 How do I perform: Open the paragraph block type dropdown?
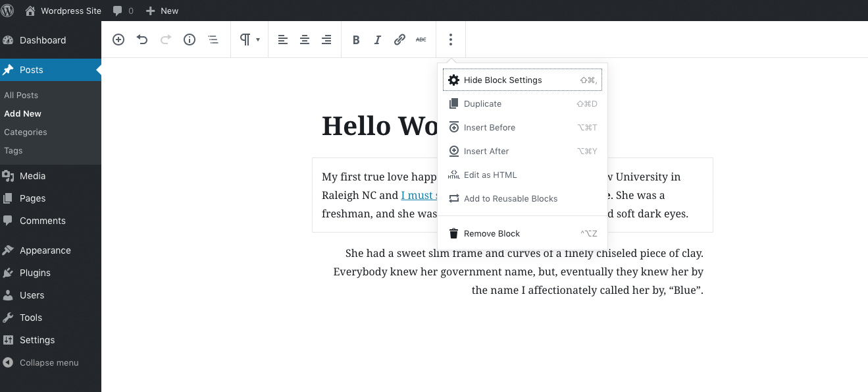[249, 40]
